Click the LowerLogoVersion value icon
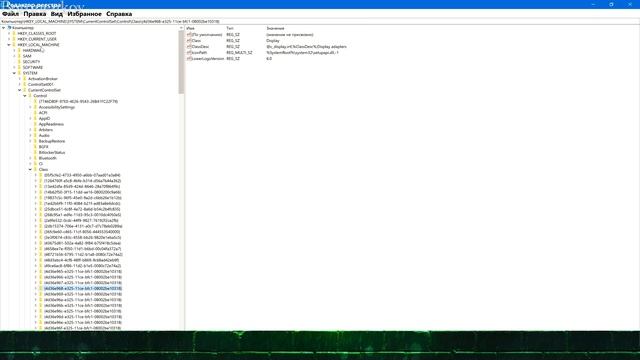640x360 pixels. coord(189,59)
